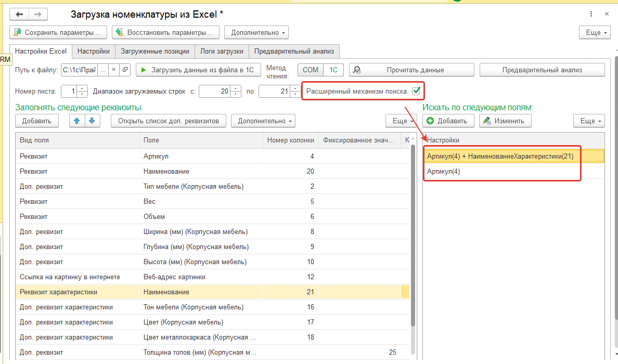Click Прочитать данные button
Image resolution: width=618 pixels, height=364 pixels.
click(x=411, y=70)
